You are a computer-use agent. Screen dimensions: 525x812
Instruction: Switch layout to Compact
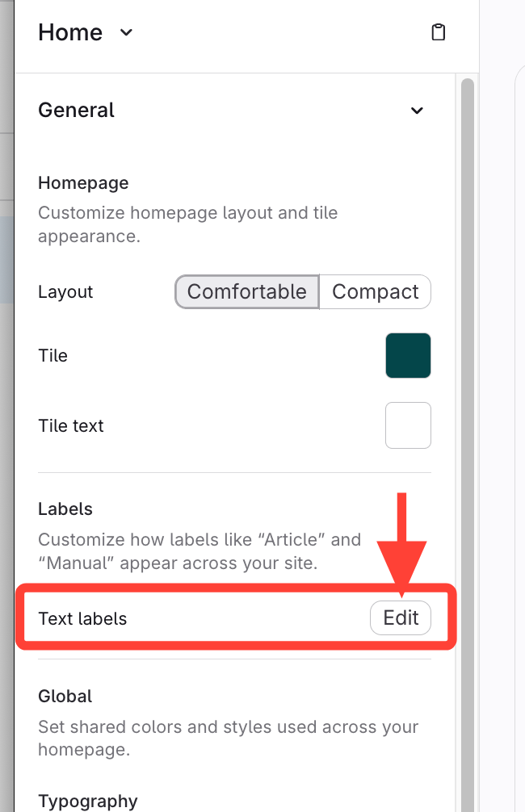(376, 291)
